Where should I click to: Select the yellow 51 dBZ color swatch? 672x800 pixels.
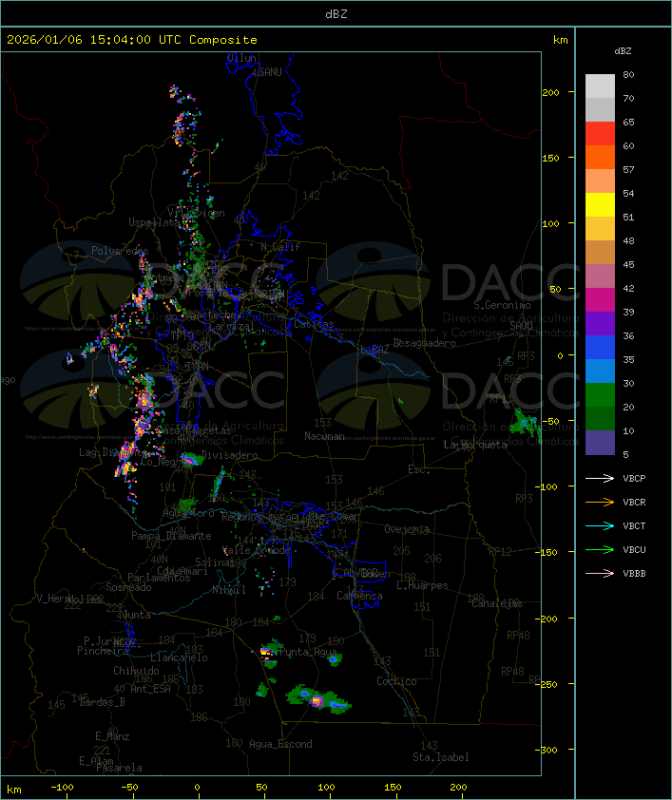pyautogui.click(x=600, y=205)
